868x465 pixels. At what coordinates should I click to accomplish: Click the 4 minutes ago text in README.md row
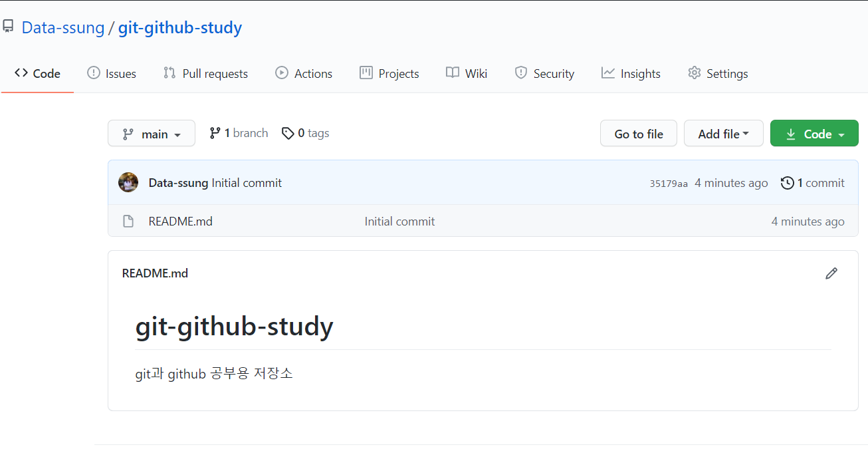coord(808,222)
